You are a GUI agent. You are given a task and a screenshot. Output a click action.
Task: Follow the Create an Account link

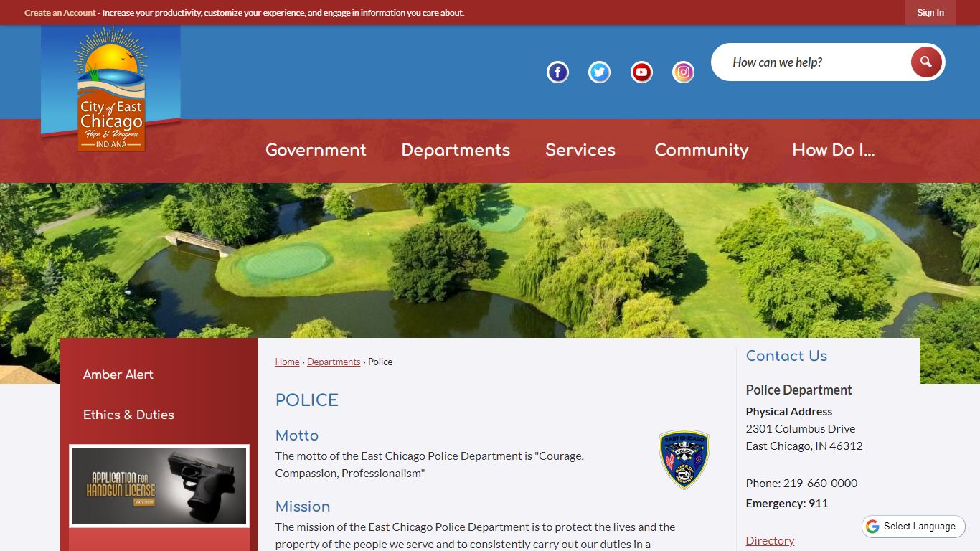pyautogui.click(x=60, y=13)
